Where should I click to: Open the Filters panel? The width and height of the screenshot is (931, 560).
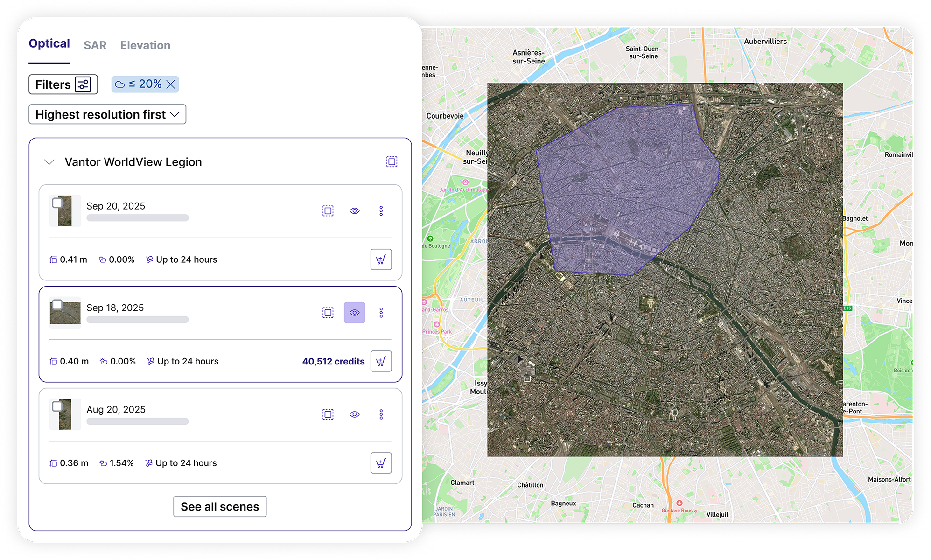(x=63, y=84)
